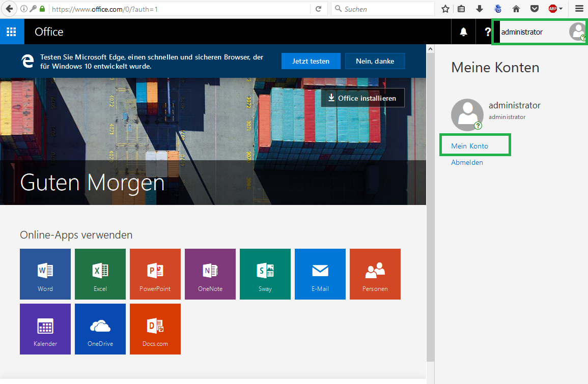Open the PowerPoint app tile
The image size is (588, 384).
tap(155, 274)
